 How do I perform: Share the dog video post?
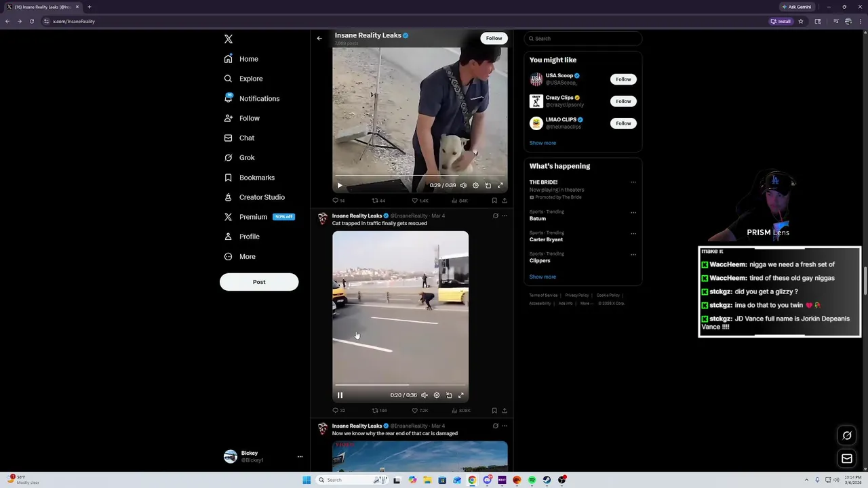(x=505, y=201)
